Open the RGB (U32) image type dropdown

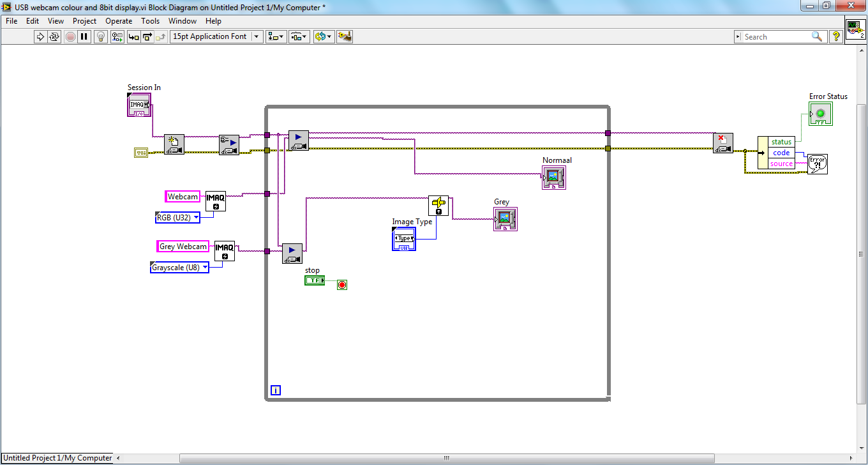click(177, 218)
